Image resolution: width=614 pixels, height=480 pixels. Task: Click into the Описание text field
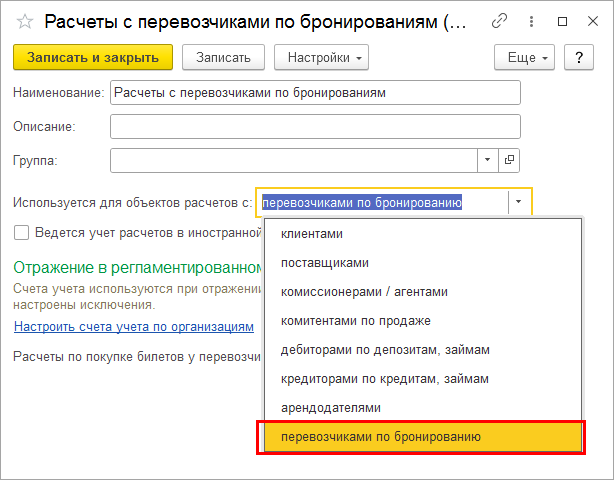(315, 127)
